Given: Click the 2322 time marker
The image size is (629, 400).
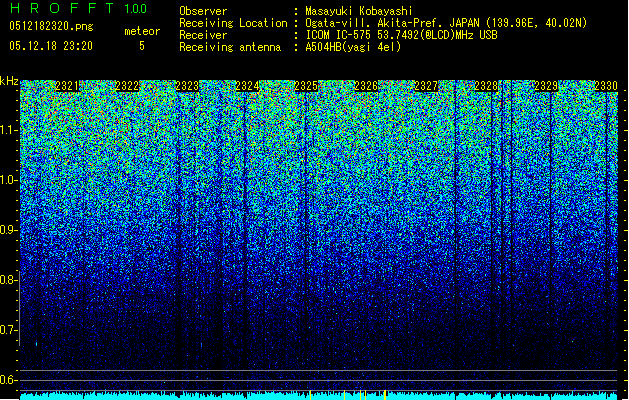Looking at the screenshot, I should click(x=127, y=86).
